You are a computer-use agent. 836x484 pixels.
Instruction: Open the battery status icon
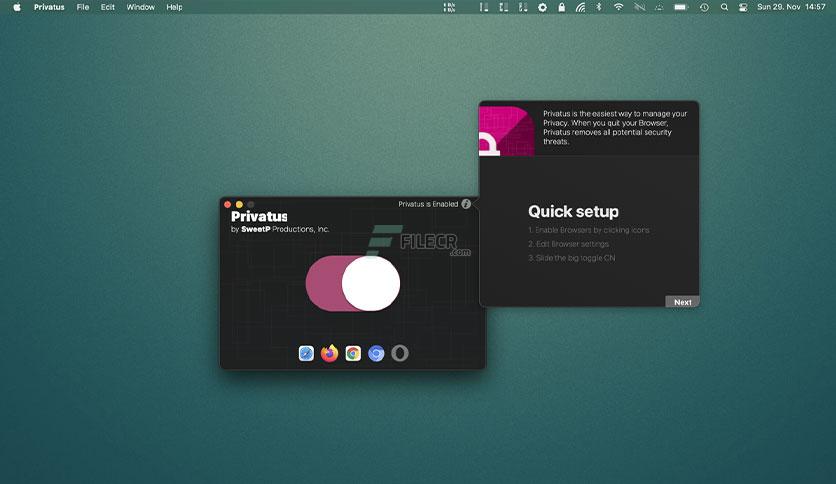point(681,7)
